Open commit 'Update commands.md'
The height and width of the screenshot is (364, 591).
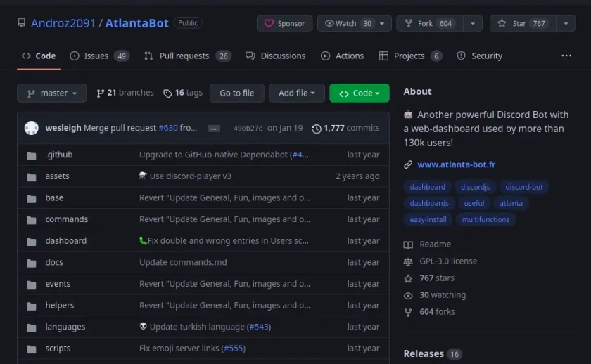[x=183, y=262]
